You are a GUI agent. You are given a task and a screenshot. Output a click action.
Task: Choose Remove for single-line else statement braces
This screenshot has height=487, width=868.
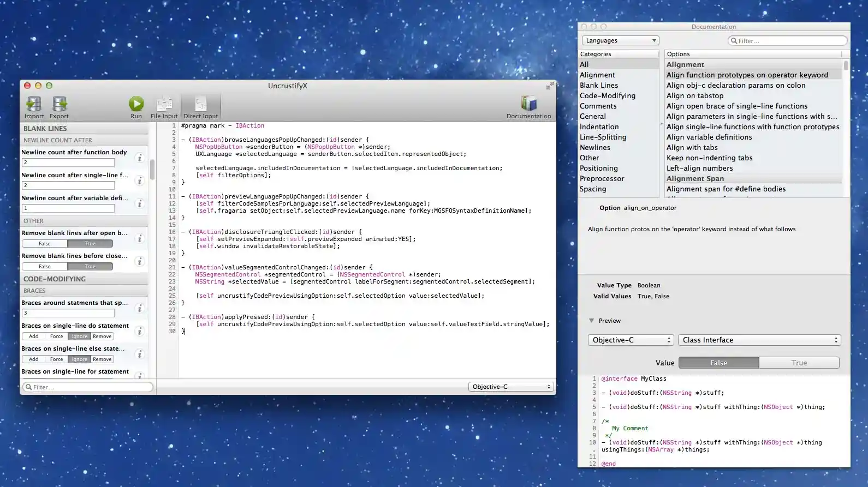102,359
